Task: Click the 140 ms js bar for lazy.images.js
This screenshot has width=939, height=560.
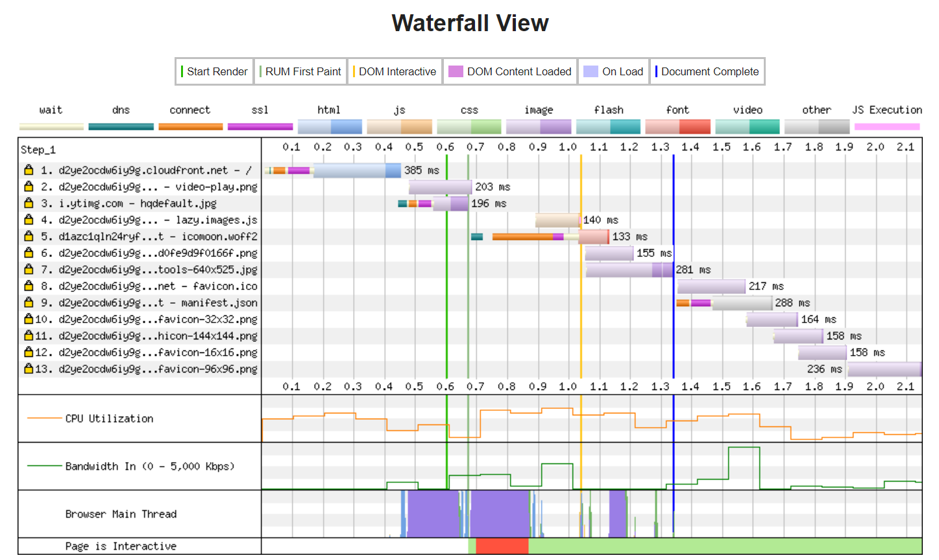Action: coord(557,220)
